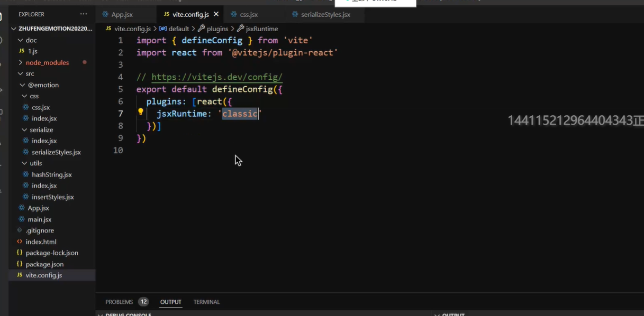Select insertStyles.jsx in the explorer
644x316 pixels.
(x=52, y=197)
